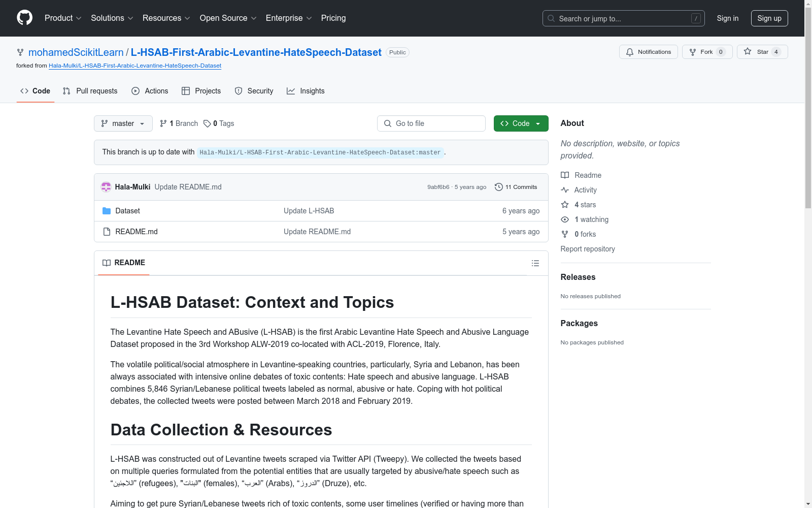The width and height of the screenshot is (812, 508).
Task: Focus the Go to file search field
Action: point(431,123)
